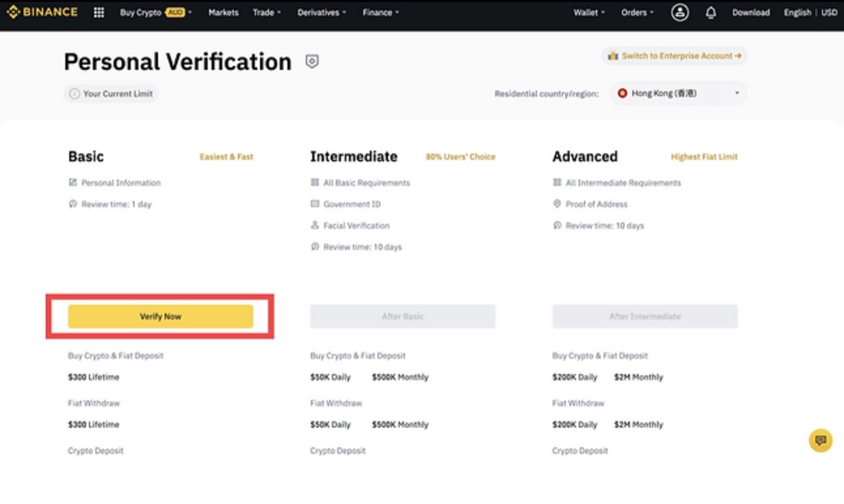Click the notifications bell icon
The image size is (844, 504).
coord(711,12)
